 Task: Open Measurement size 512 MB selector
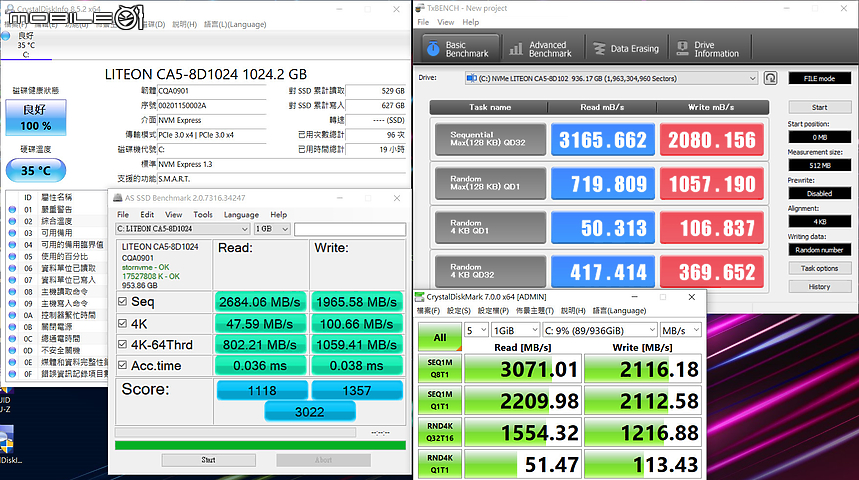819,165
